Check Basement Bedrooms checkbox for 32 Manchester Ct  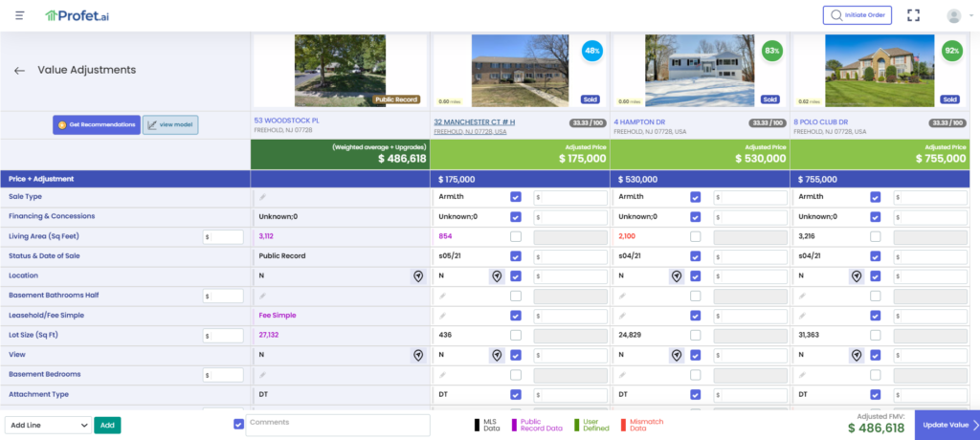pos(516,375)
